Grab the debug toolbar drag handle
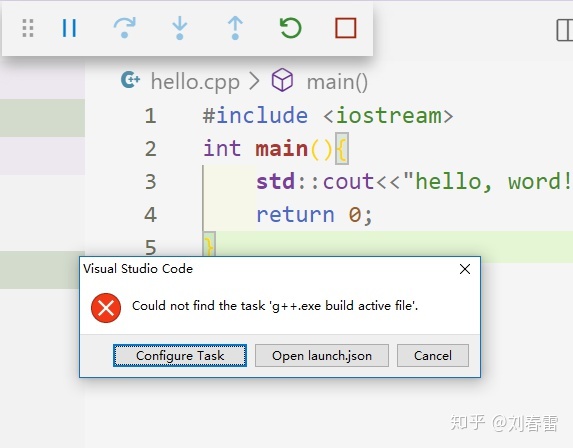This screenshot has width=573, height=448. [28, 28]
